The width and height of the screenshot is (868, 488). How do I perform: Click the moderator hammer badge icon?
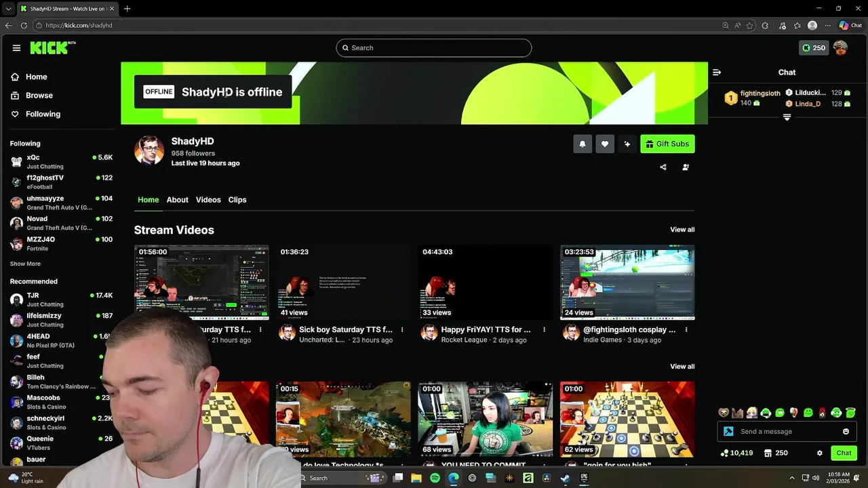pos(728,431)
